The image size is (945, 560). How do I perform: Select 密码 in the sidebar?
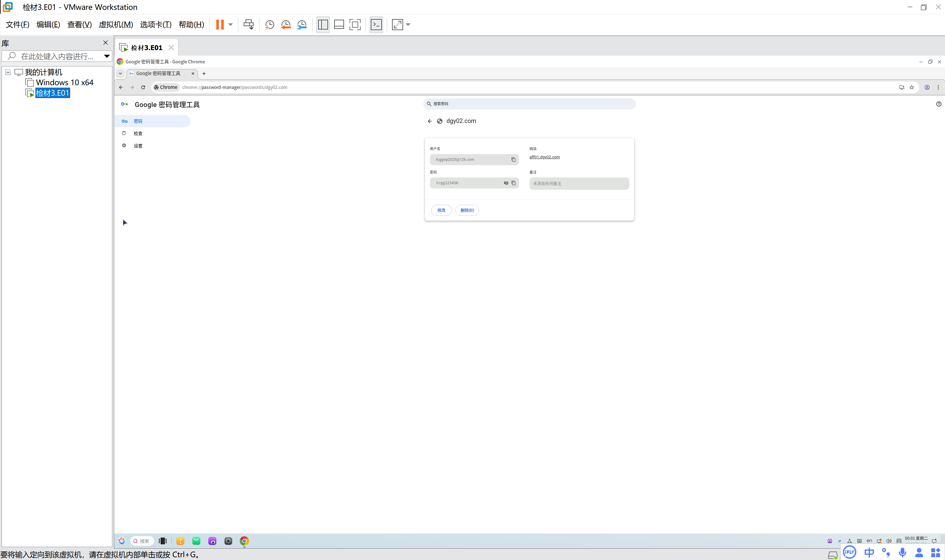coord(153,121)
